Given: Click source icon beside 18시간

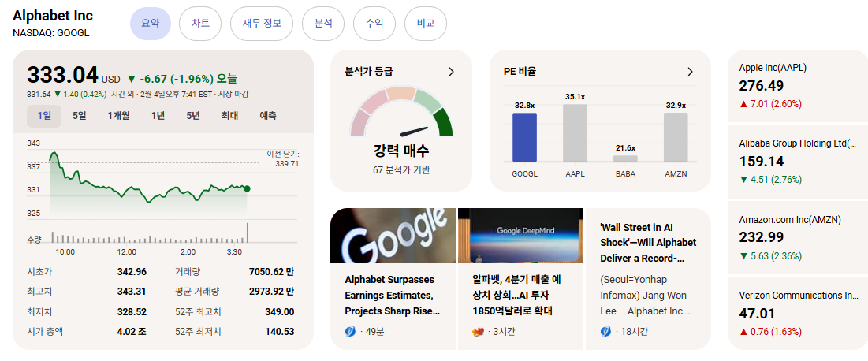Looking at the screenshot, I should [x=605, y=332].
